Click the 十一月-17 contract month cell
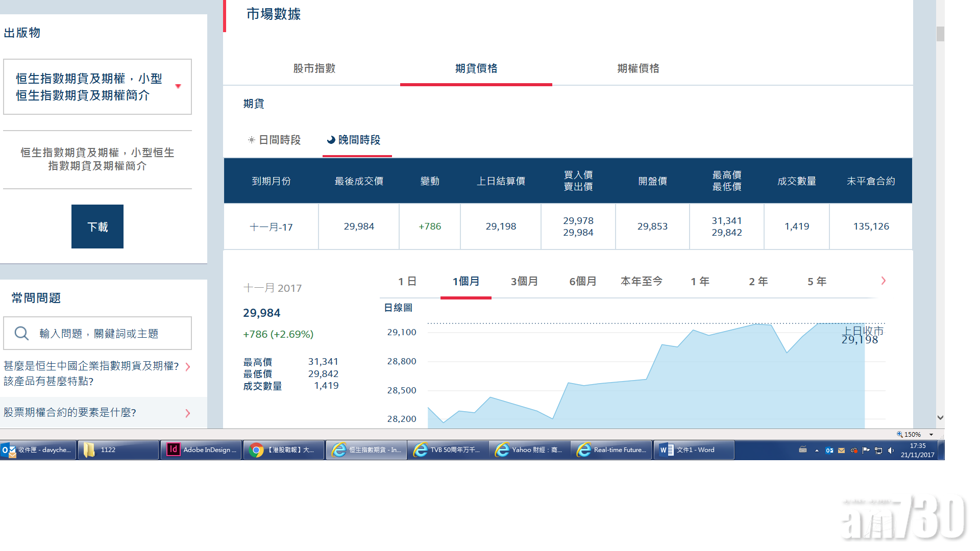 [271, 227]
